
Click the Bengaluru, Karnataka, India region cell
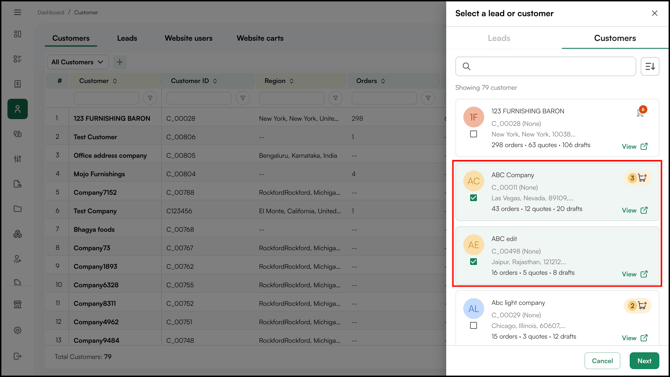[x=298, y=156]
